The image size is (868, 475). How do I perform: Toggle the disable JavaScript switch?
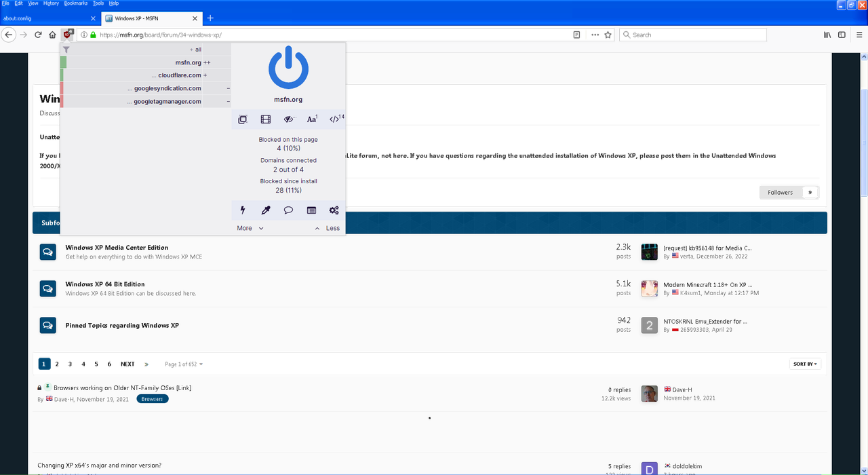(335, 119)
